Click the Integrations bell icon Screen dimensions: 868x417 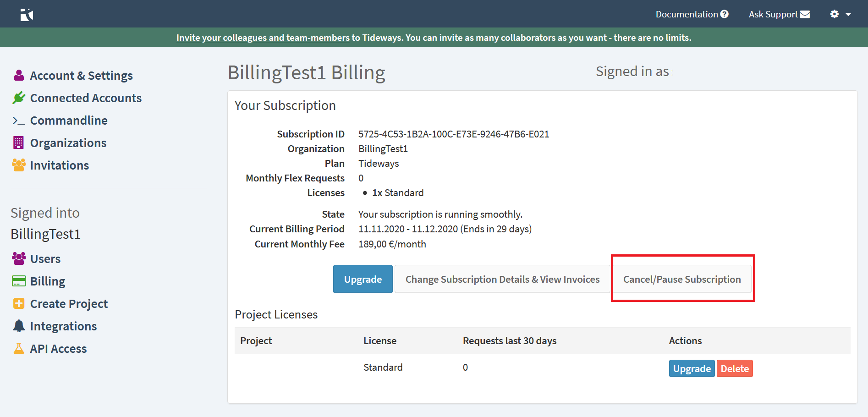tap(19, 326)
